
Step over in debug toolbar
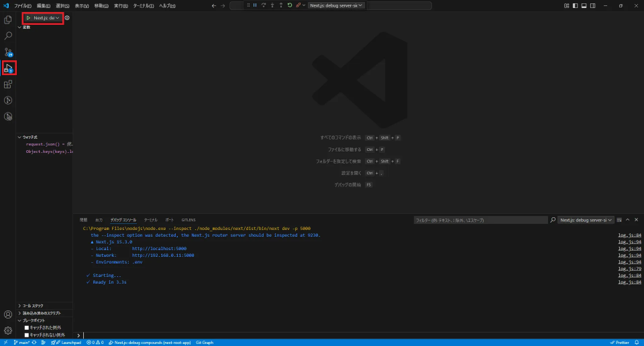tap(263, 5)
